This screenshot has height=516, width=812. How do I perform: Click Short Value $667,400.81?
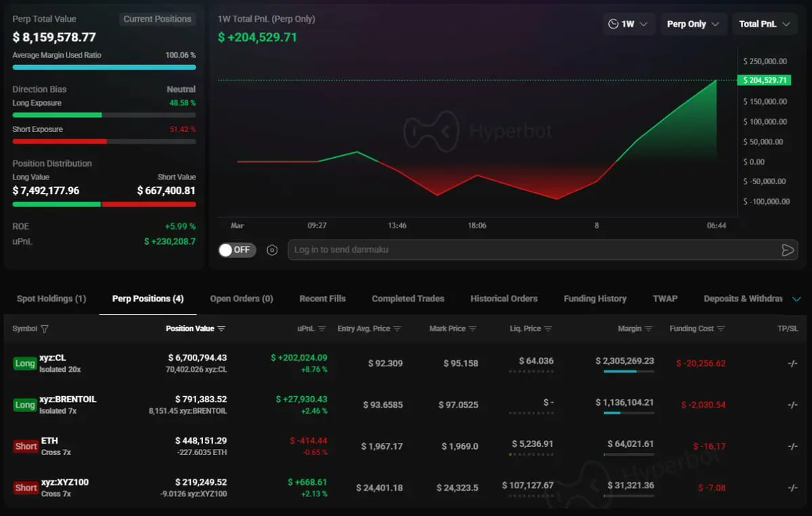[166, 191]
